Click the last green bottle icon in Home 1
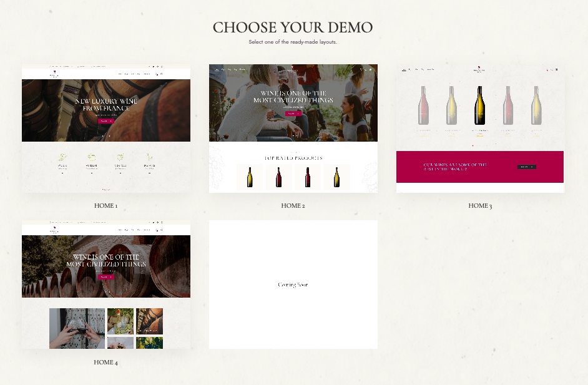Viewport: 588px width, 385px height. pyautogui.click(x=149, y=157)
